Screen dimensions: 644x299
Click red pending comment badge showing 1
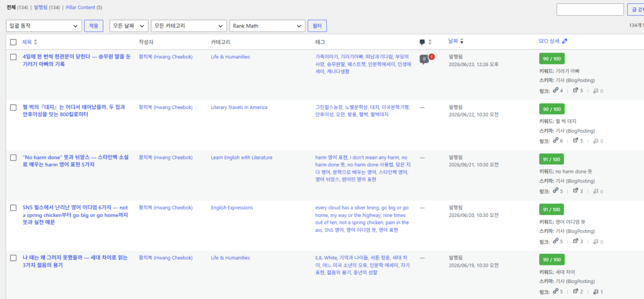pos(431,57)
